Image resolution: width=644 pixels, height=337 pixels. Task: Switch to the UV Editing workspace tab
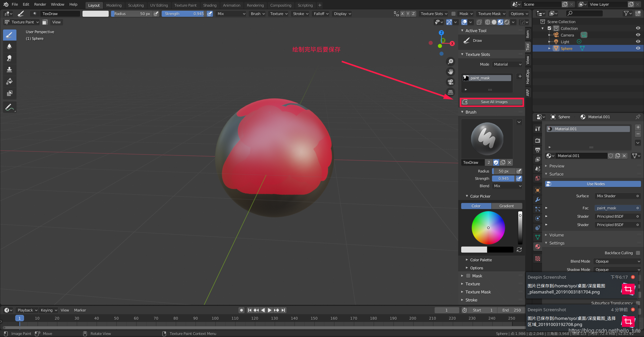(159, 5)
